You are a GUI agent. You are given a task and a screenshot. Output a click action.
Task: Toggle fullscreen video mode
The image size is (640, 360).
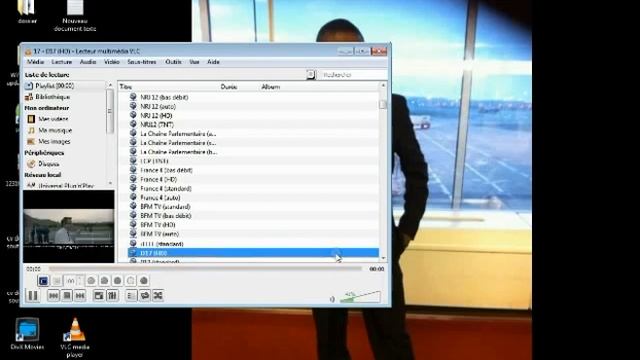click(99, 296)
